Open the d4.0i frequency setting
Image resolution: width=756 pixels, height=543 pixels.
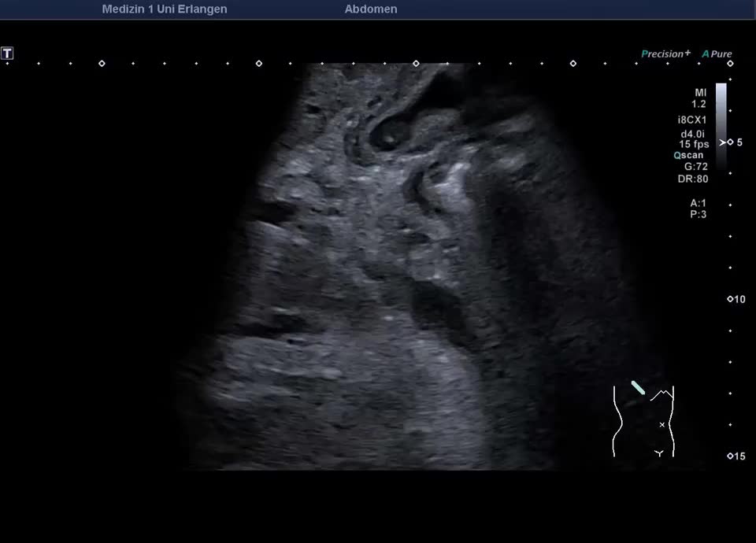point(693,134)
